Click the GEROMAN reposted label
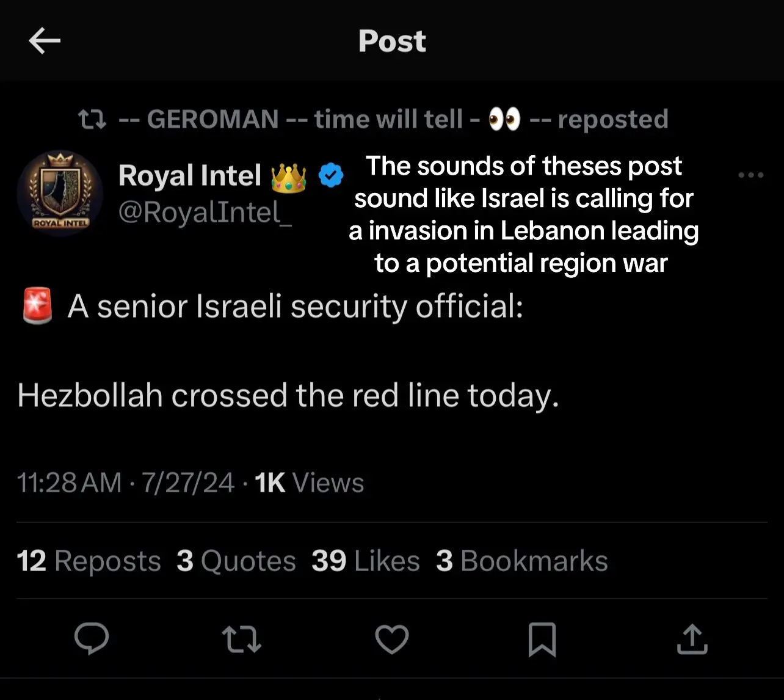This screenshot has height=700, width=784. click(393, 119)
